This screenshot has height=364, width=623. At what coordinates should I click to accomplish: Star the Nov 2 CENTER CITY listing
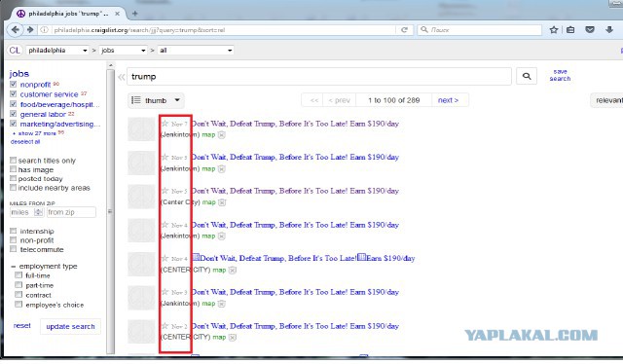(165, 326)
